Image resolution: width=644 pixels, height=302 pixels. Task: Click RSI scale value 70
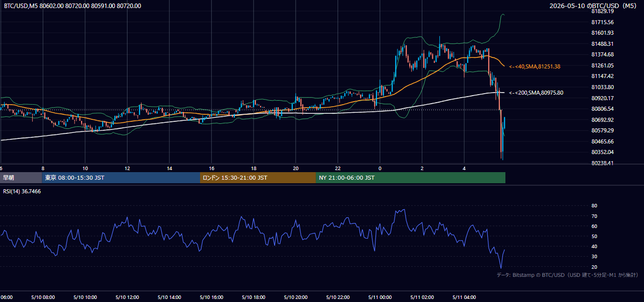(594, 216)
